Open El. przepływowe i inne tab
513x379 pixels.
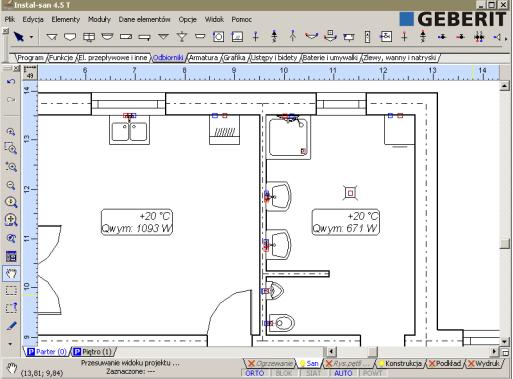[x=113, y=58]
